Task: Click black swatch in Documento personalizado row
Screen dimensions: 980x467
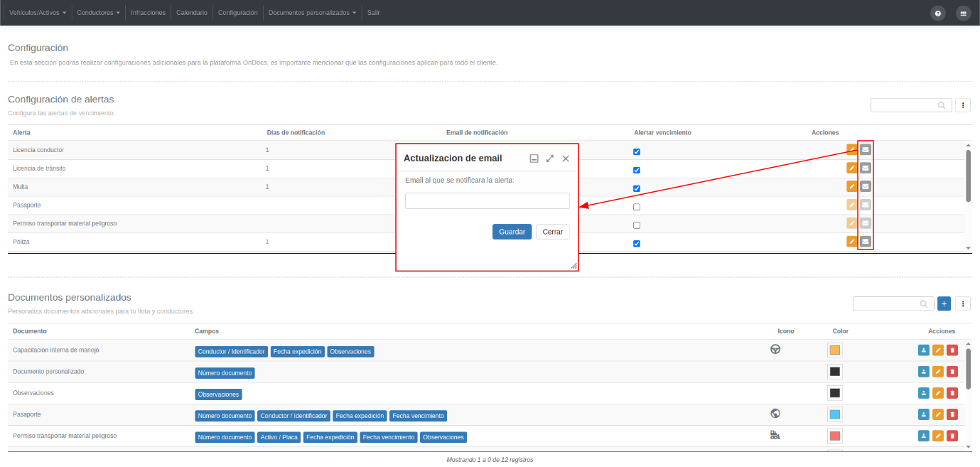Action: pos(835,372)
